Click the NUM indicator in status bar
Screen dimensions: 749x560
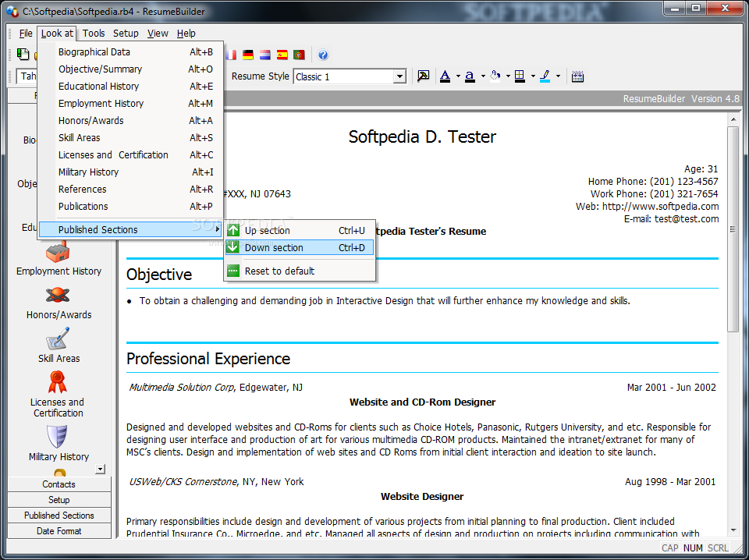[693, 548]
